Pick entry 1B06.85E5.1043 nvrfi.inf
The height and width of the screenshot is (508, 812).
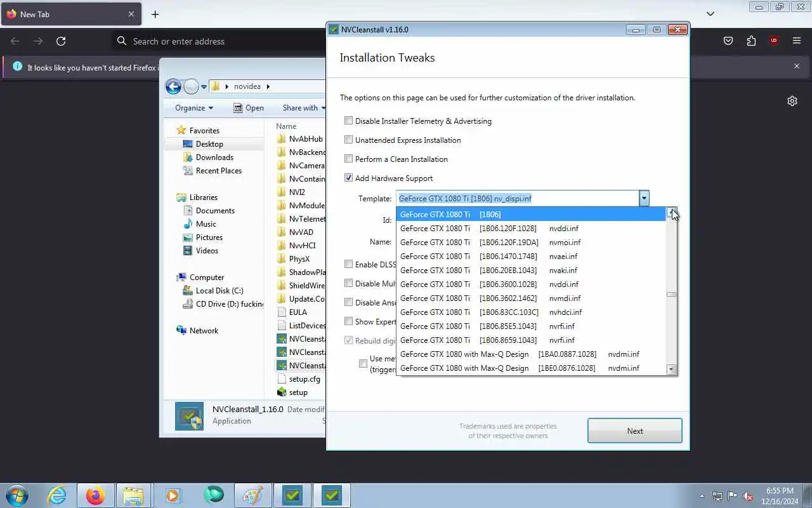pos(531,326)
